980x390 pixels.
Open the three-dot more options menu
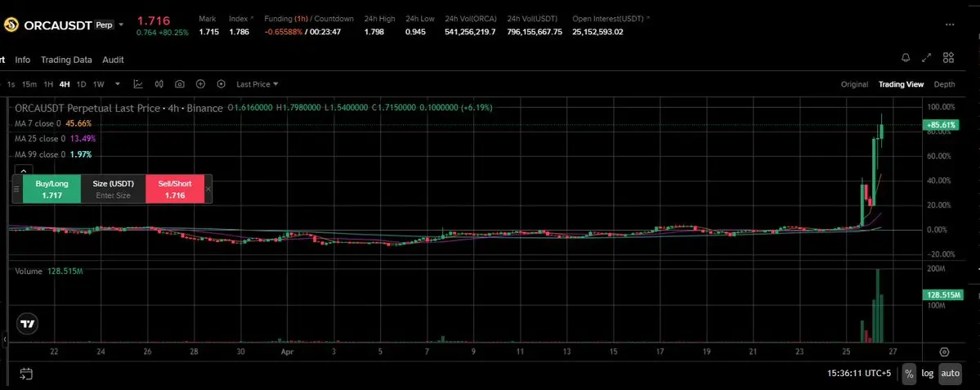pos(950,25)
